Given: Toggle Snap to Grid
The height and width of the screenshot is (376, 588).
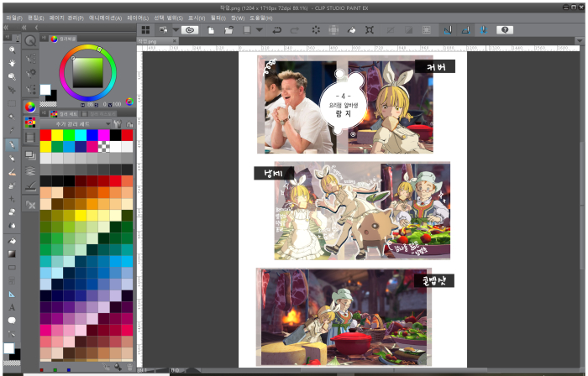Looking at the screenshot, I should [484, 29].
